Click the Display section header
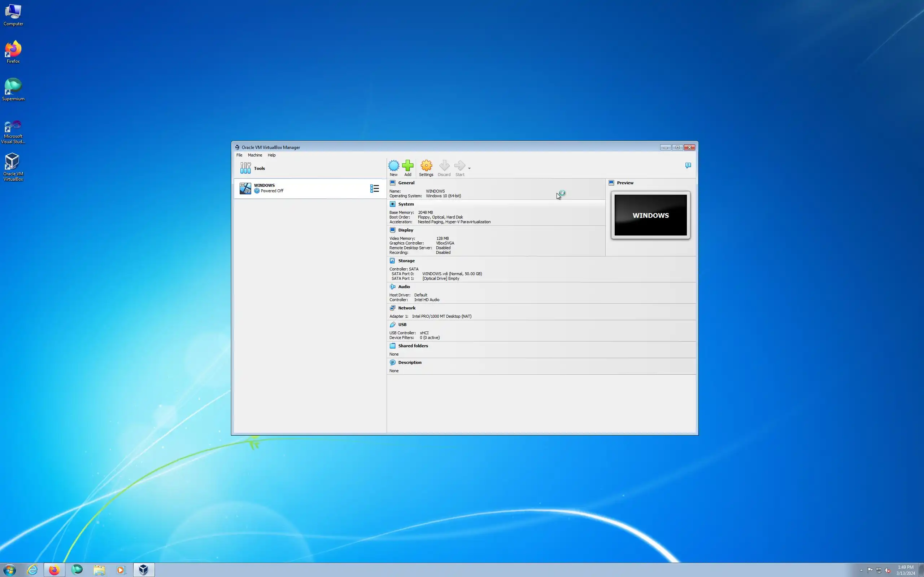 point(405,230)
